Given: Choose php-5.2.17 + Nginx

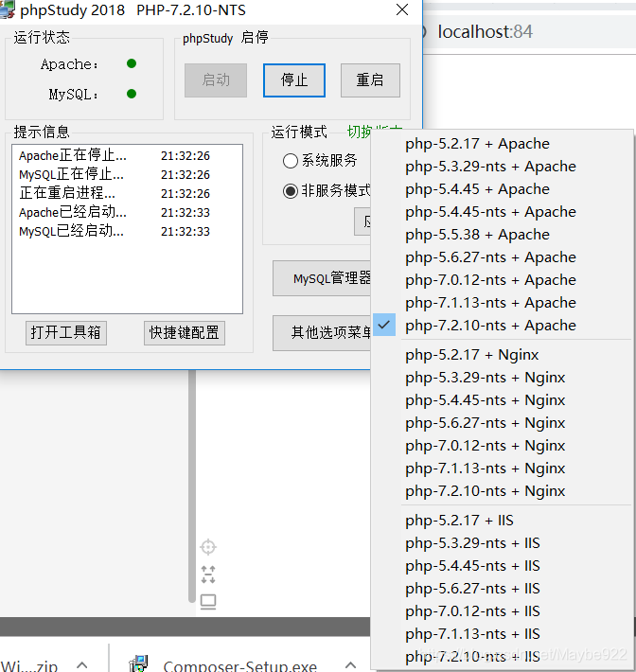Looking at the screenshot, I should tap(503, 355).
